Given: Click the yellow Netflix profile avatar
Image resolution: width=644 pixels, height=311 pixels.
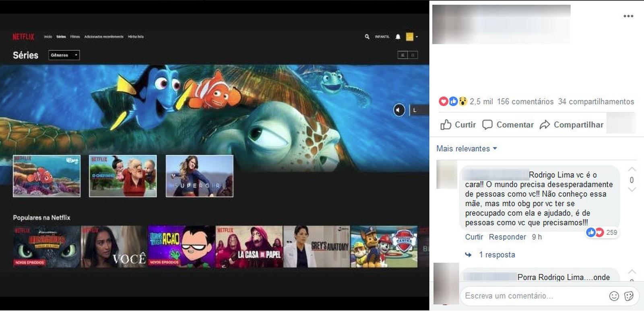Looking at the screenshot, I should tap(410, 37).
